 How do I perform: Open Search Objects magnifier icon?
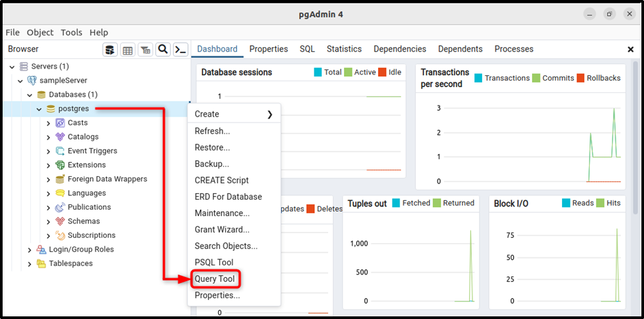pyautogui.click(x=162, y=50)
